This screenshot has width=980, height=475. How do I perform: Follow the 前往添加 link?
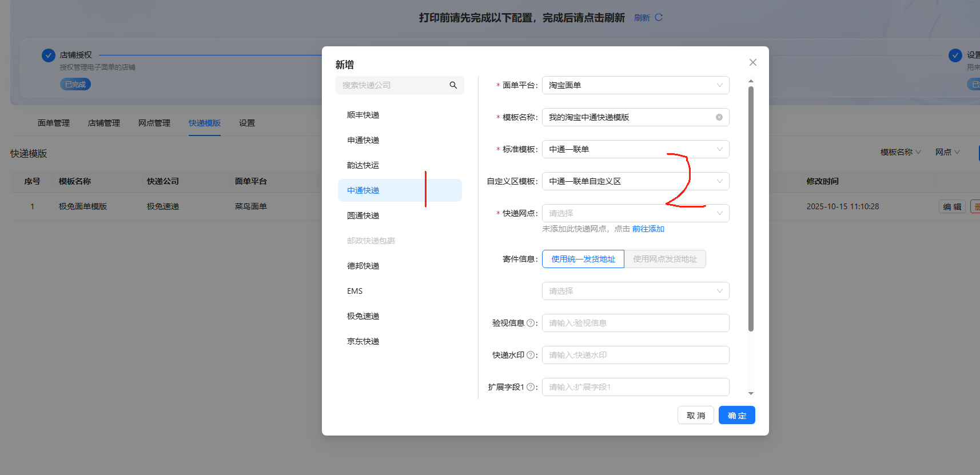tap(648, 229)
